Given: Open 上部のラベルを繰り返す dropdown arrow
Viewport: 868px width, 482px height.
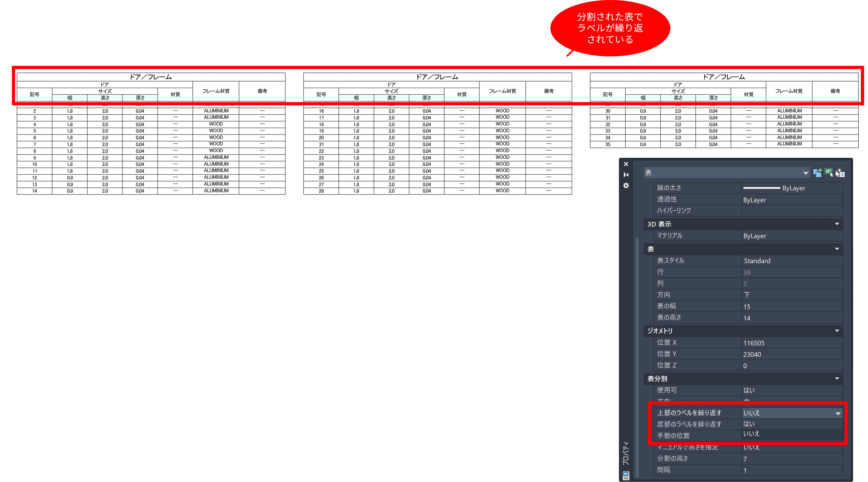Looking at the screenshot, I should tap(838, 413).
